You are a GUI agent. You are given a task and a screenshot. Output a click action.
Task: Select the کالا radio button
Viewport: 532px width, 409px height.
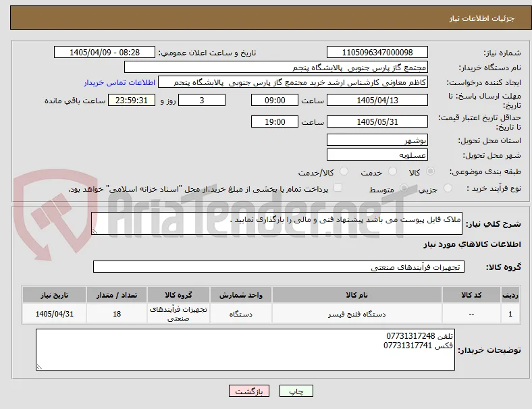tap(430, 171)
